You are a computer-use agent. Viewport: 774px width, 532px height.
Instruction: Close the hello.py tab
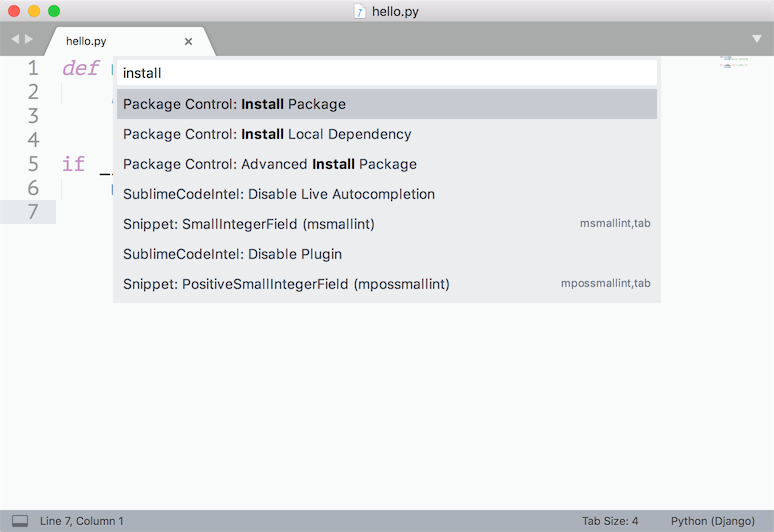pos(188,41)
